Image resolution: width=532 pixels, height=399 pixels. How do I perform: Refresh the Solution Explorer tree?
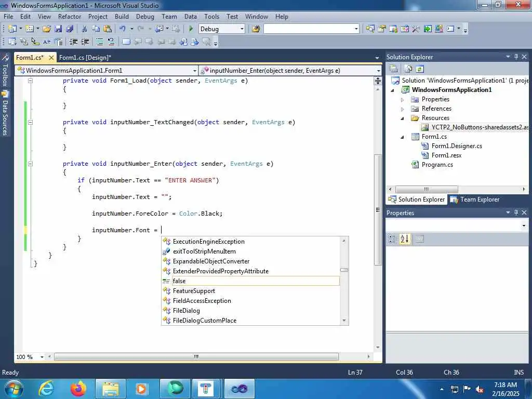tap(420, 69)
